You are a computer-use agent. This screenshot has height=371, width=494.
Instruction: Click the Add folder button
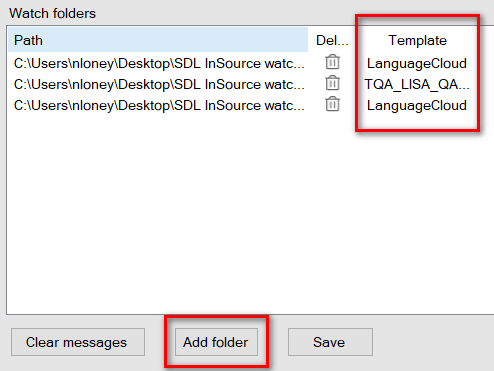216,342
